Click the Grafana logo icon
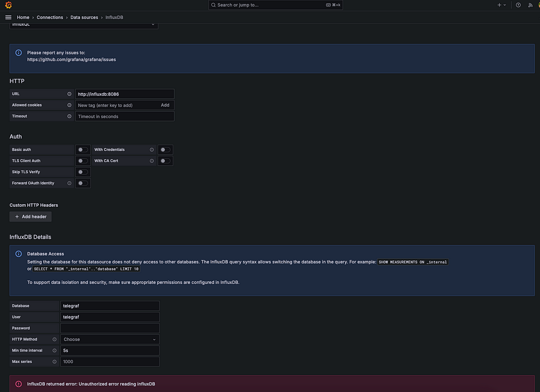Viewport: 540px width, 392px height. coord(8,5)
